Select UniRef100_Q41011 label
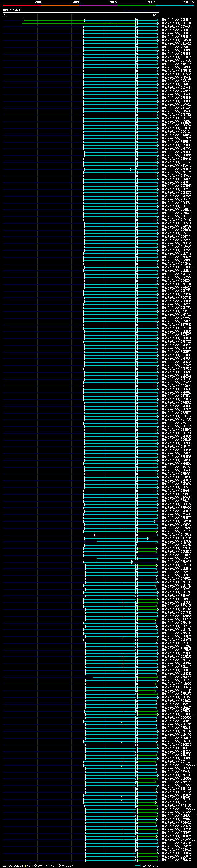The height and width of the screenshot is (868, 197). point(176,43)
